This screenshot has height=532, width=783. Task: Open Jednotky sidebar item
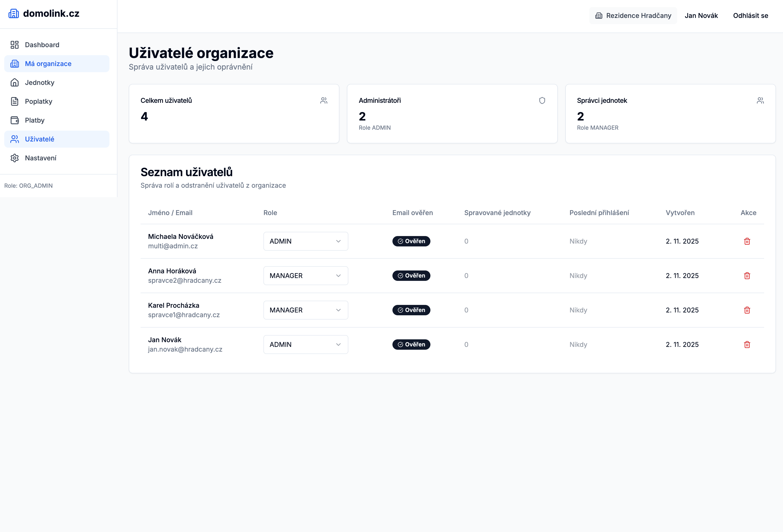pos(39,83)
